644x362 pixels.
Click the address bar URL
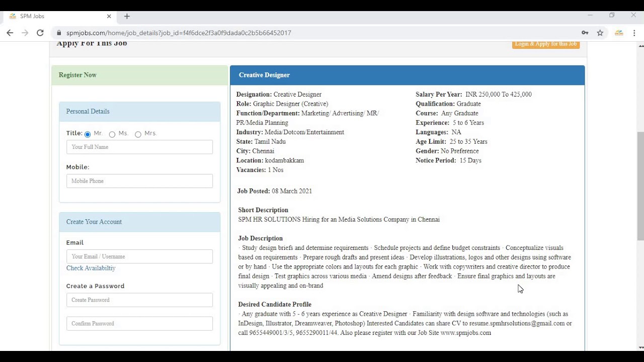tap(179, 33)
